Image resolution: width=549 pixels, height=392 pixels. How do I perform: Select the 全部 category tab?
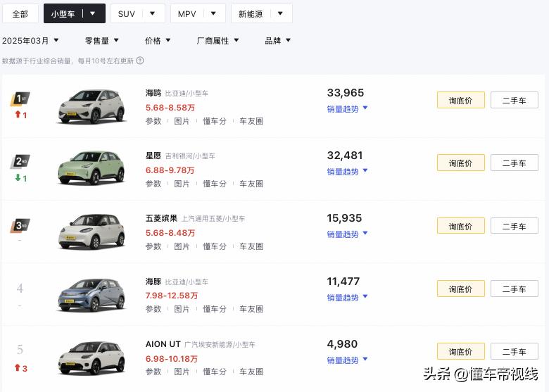tap(20, 13)
